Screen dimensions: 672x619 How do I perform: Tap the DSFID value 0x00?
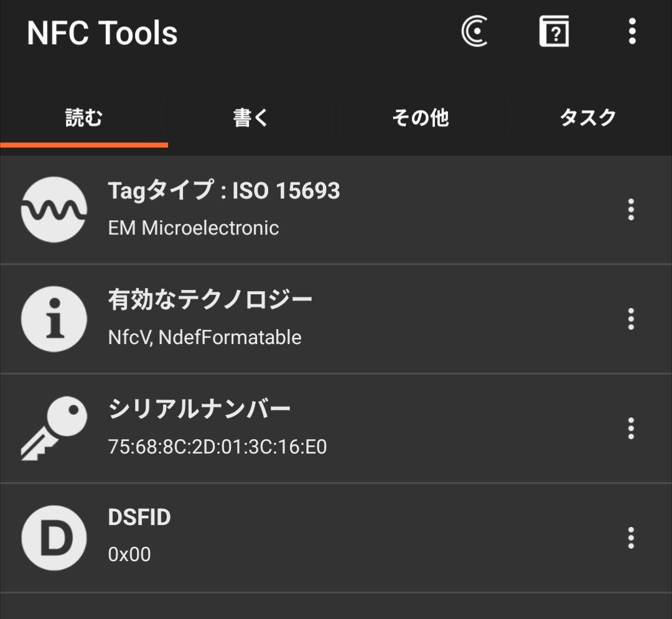(129, 554)
